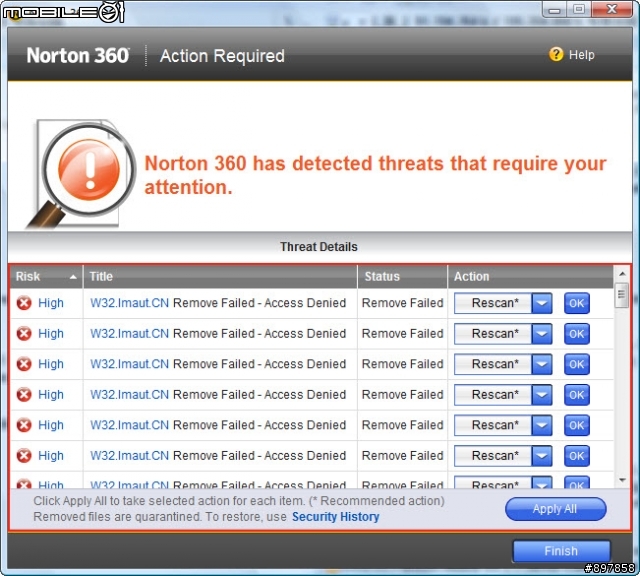The width and height of the screenshot is (640, 576).
Task: Click the red X icon in the third threat row
Action: (24, 364)
